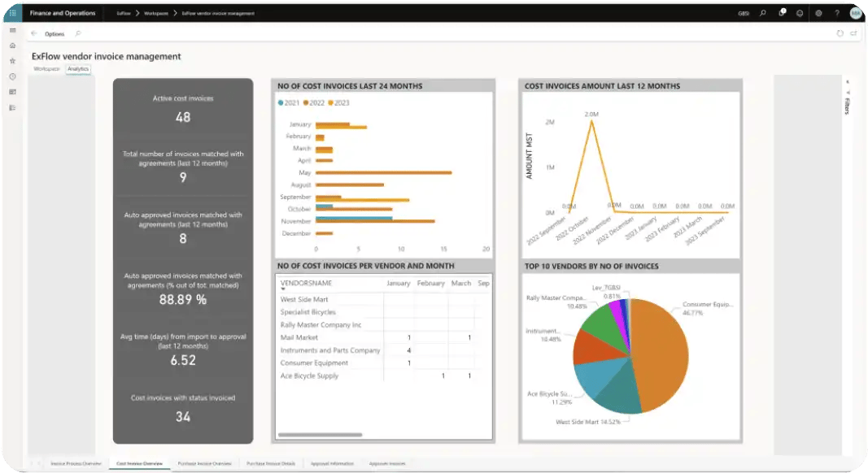This screenshot has width=868, height=473.
Task: Click the Help question mark icon
Action: tap(838, 13)
